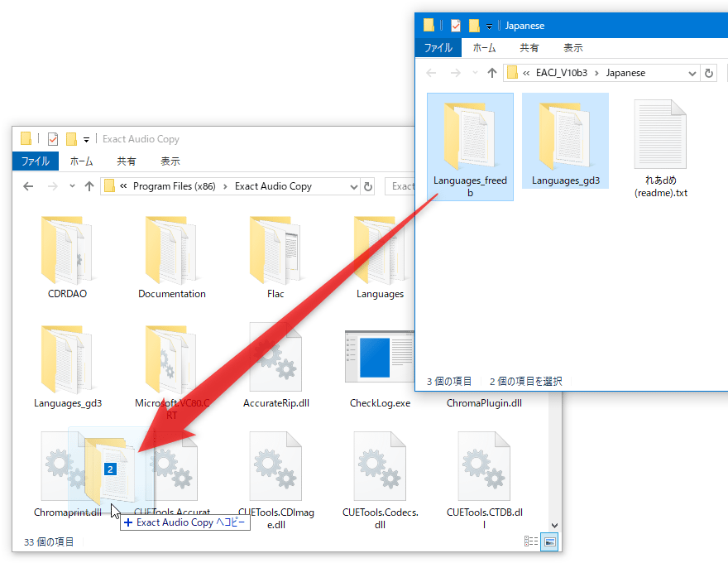Click properties checkmark icon in Japanese title bar

[456, 26]
